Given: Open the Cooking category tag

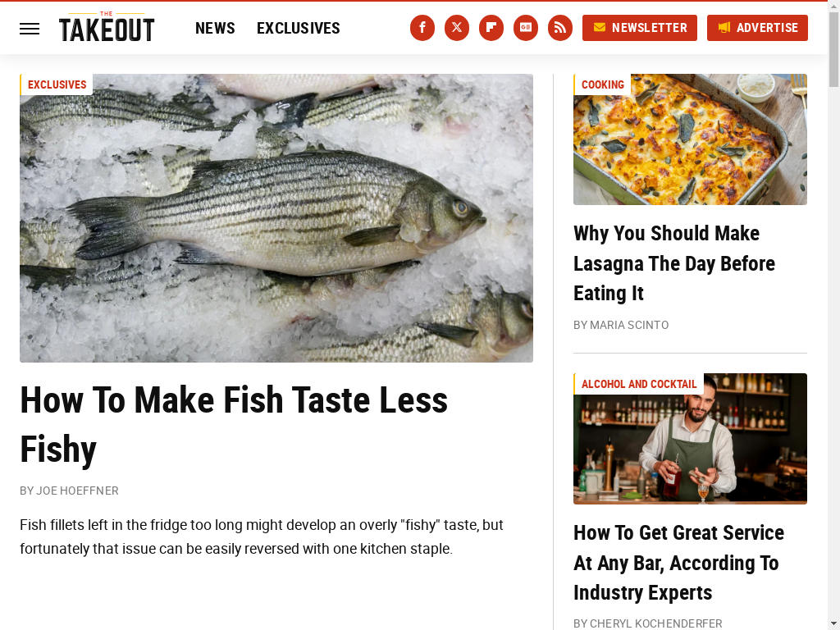Looking at the screenshot, I should pyautogui.click(x=602, y=84).
